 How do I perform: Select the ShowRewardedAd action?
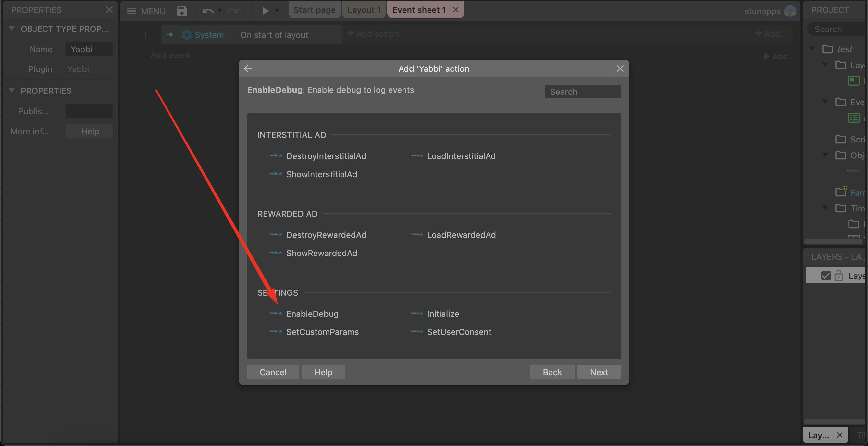coord(321,253)
